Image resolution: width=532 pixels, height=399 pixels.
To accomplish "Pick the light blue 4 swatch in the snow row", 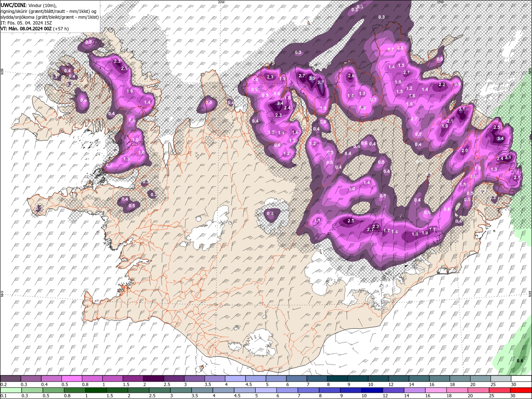I will click(235, 379).
